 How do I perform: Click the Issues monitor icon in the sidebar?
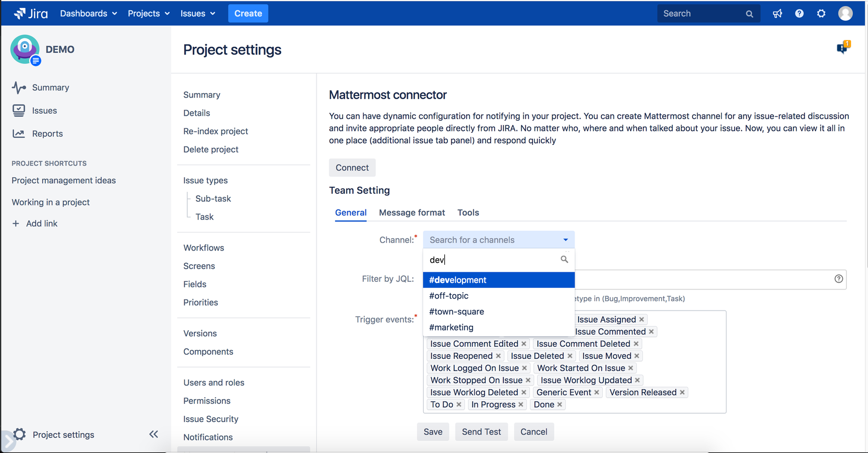pyautogui.click(x=19, y=111)
